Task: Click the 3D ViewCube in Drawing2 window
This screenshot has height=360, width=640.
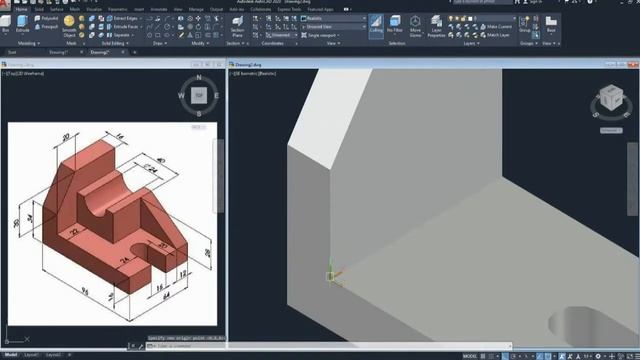Action: click(x=611, y=98)
